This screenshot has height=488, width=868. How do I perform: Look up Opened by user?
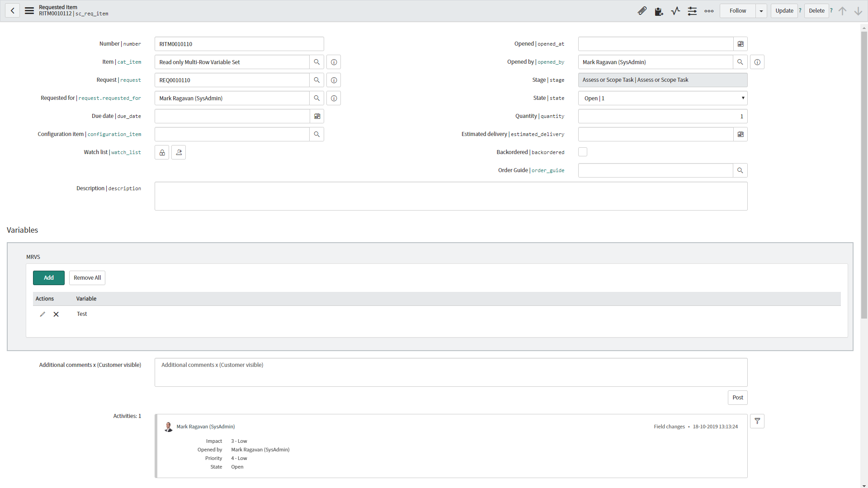tap(740, 62)
